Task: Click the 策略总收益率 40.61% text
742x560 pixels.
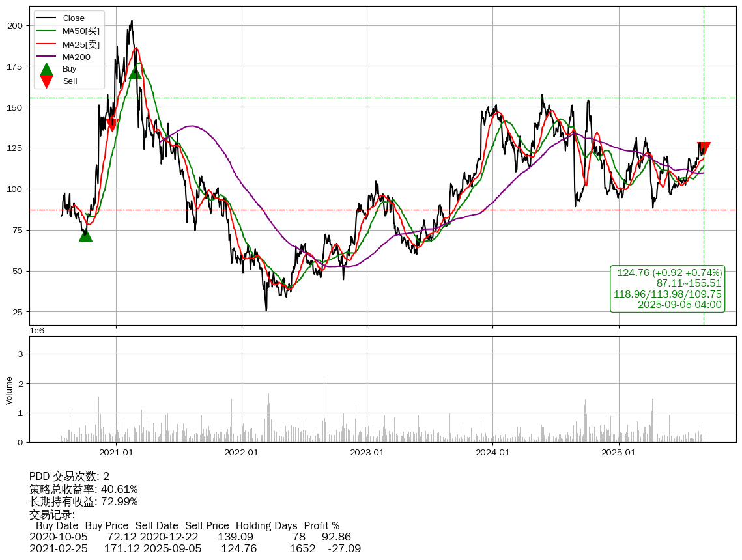Action: coord(83,489)
